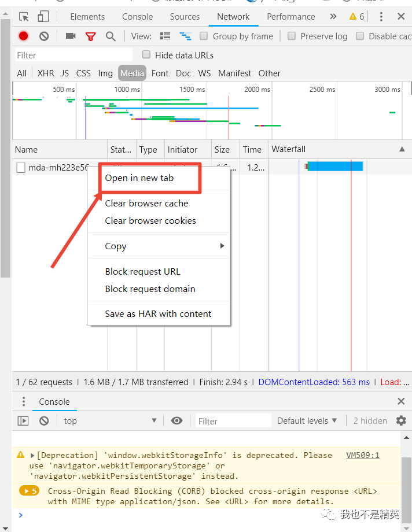
Task: Focus the console Filter input
Action: tap(233, 421)
